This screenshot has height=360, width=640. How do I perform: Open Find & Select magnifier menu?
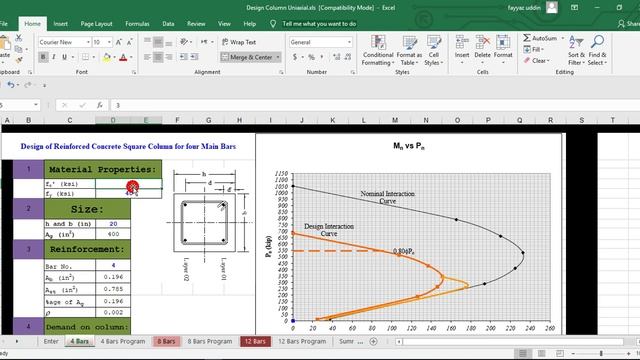[598, 50]
